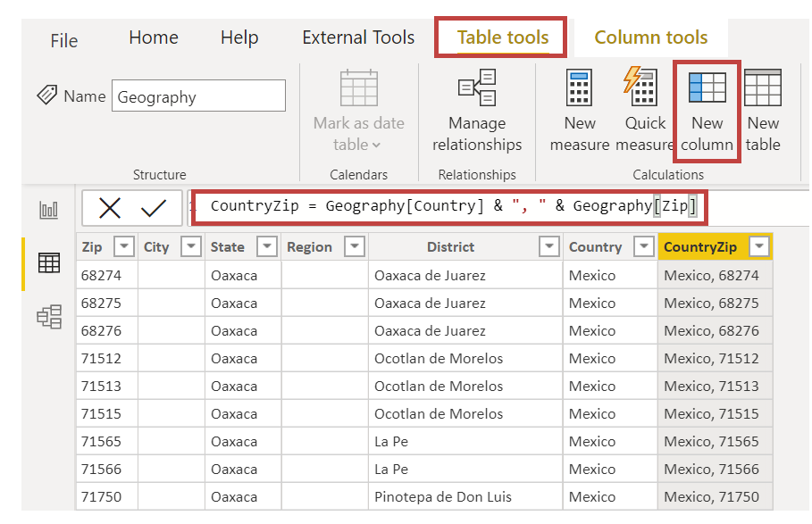812x524 pixels.
Task: Click the cell Mexico, 68274
Action: point(716,275)
